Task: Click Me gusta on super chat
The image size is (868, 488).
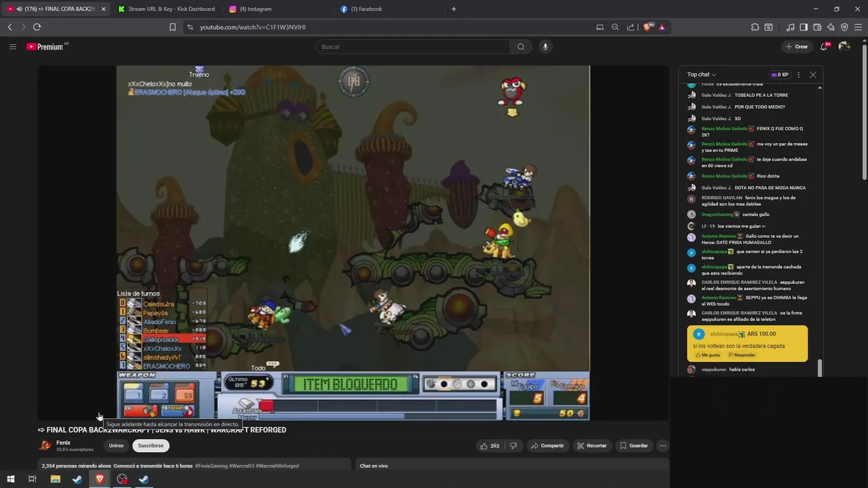Action: (x=707, y=355)
